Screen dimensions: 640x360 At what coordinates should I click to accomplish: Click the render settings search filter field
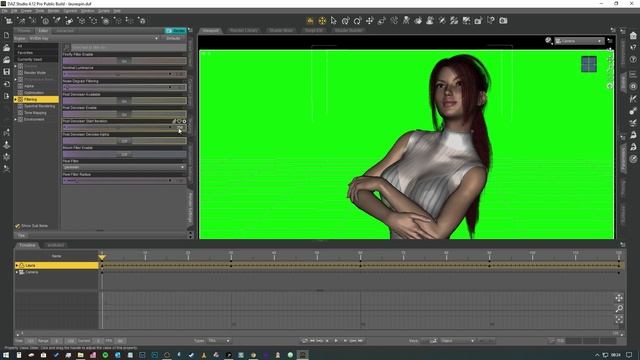[x=128, y=47]
